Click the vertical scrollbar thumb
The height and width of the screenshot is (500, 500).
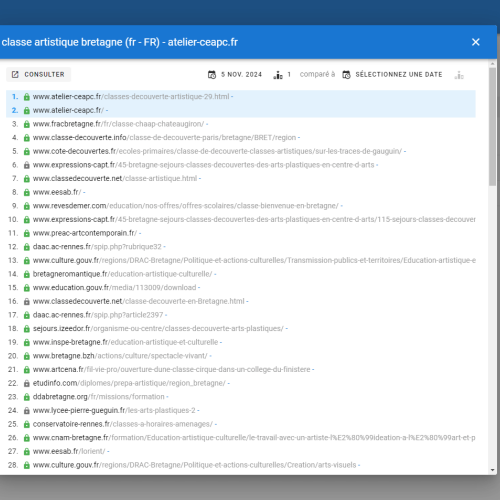[x=493, y=127]
